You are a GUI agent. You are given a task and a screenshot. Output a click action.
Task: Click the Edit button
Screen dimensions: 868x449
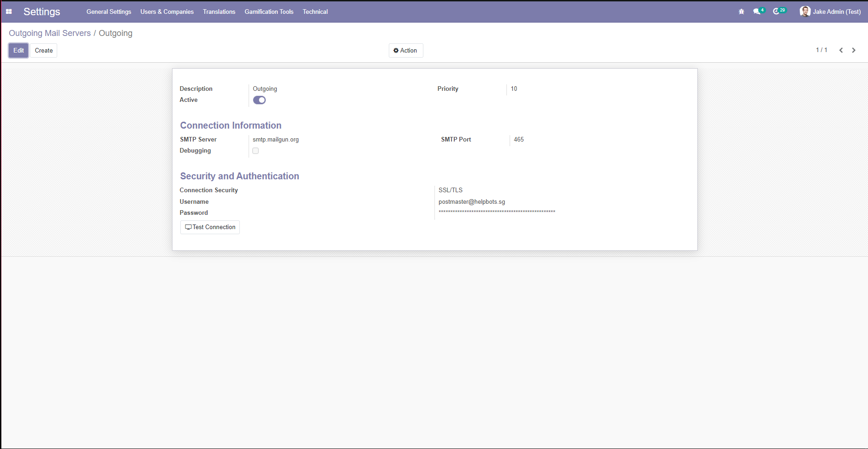18,50
